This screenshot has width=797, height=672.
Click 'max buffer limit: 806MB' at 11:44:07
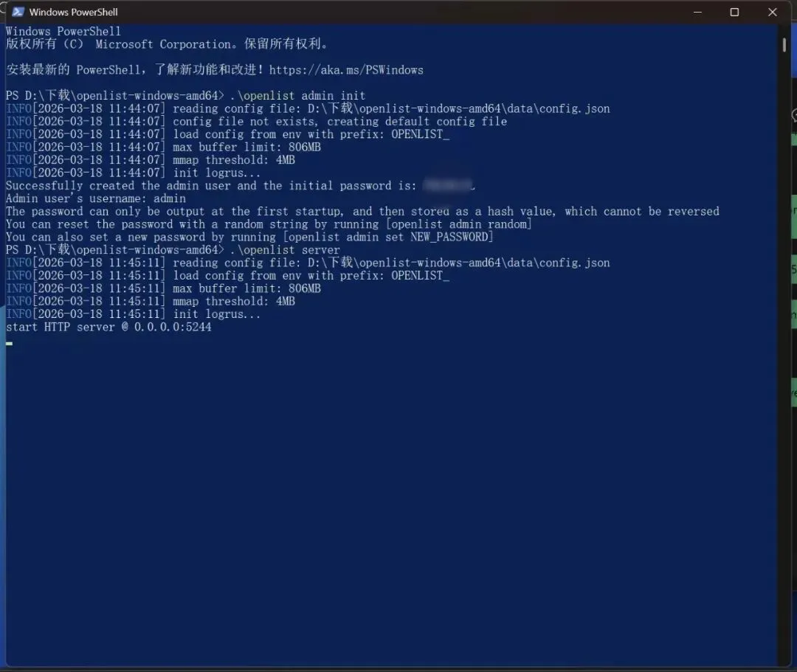click(247, 148)
